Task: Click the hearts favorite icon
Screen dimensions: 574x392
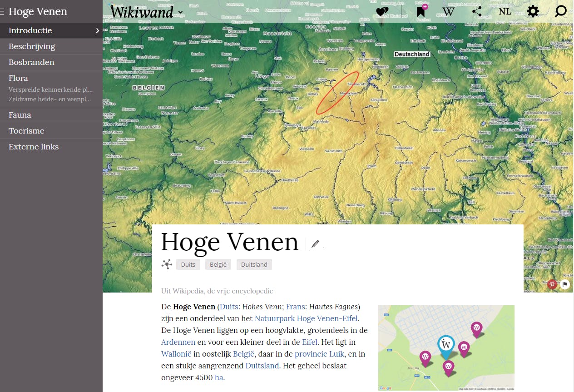Action: pos(382,12)
